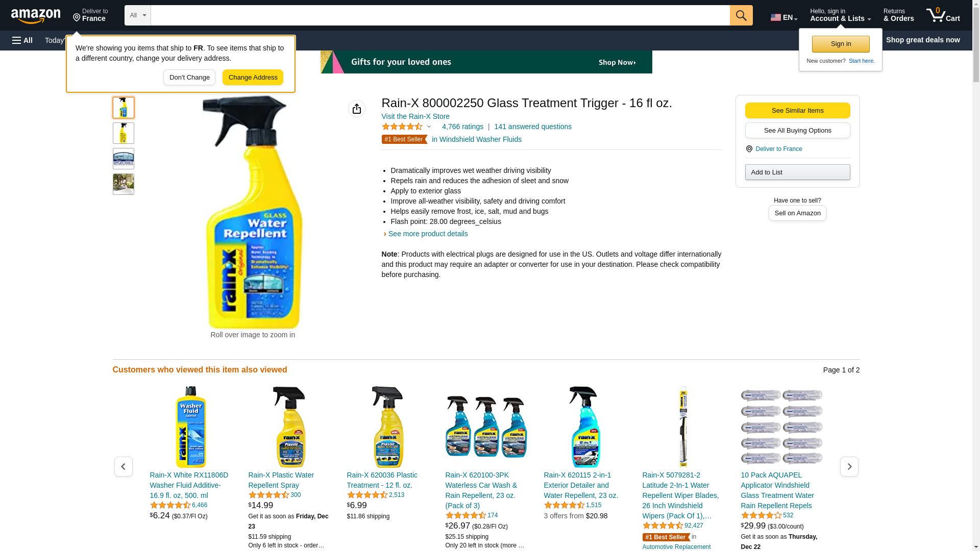Click See All Buying Options button

797,130
